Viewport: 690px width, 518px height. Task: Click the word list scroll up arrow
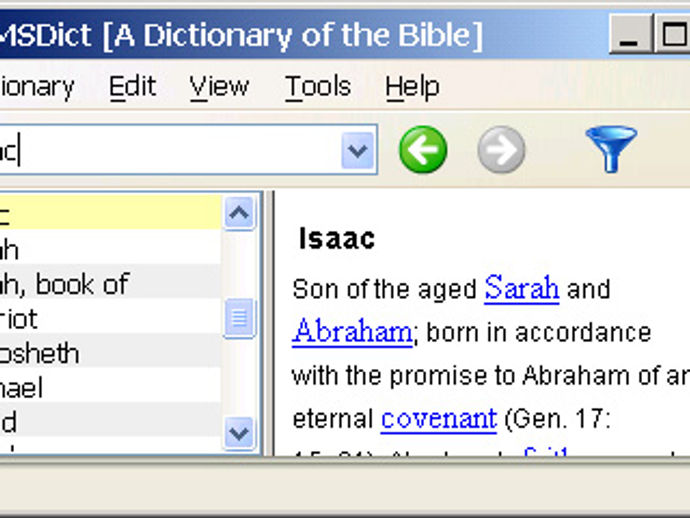pyautogui.click(x=239, y=213)
